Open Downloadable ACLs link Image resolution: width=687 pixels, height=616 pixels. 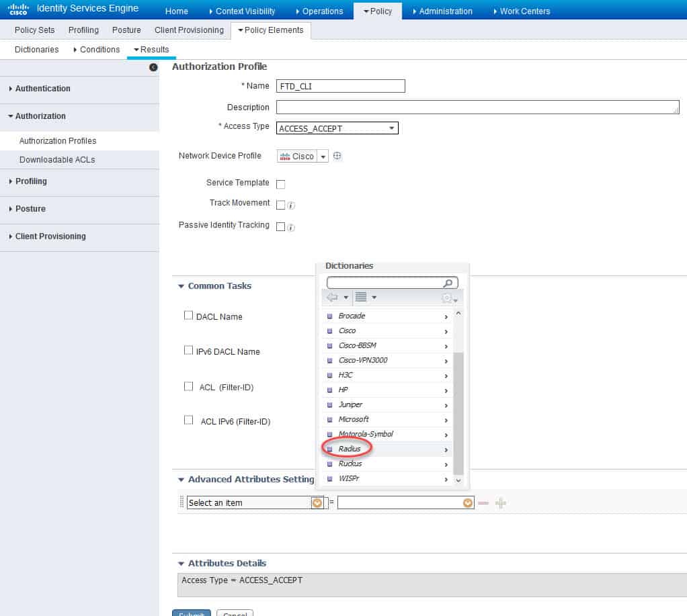point(57,160)
